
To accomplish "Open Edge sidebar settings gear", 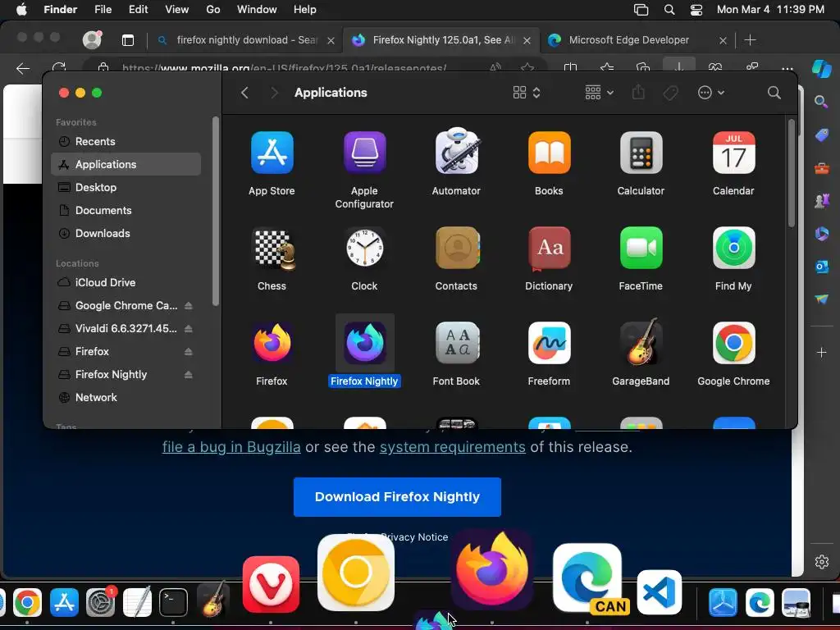I will point(822,561).
